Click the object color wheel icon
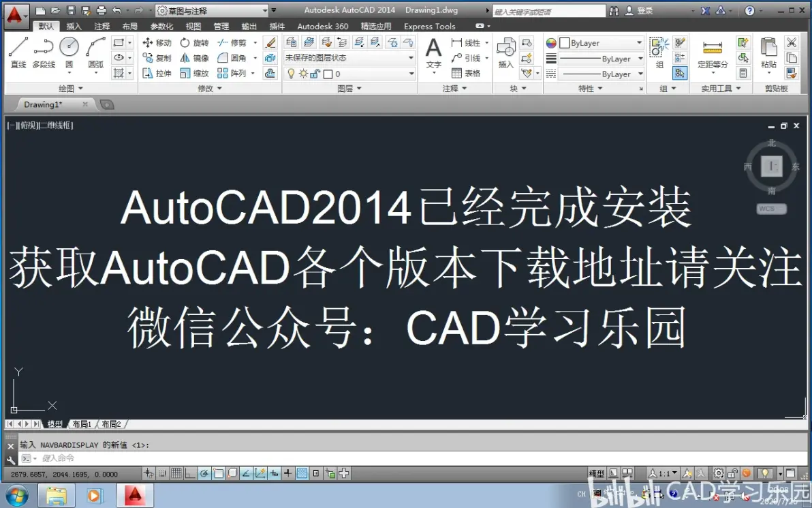 (x=551, y=43)
